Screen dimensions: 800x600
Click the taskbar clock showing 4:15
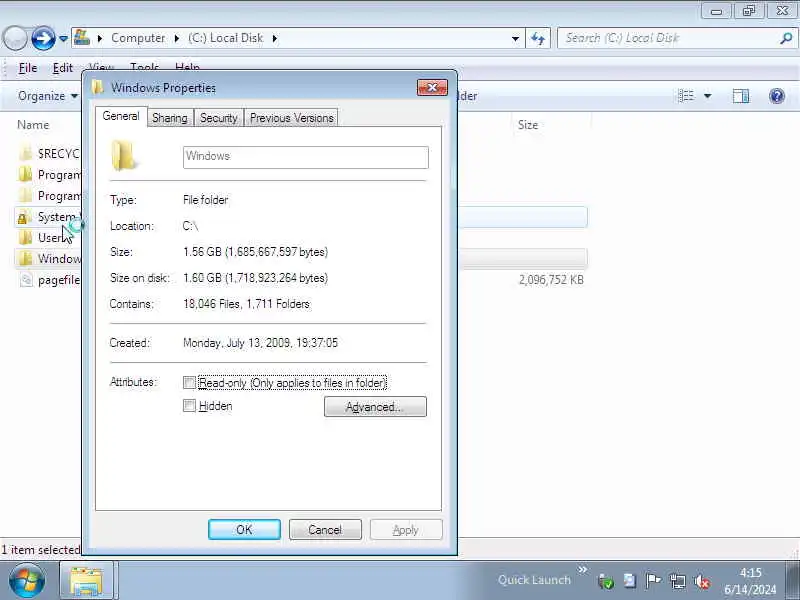click(x=750, y=581)
